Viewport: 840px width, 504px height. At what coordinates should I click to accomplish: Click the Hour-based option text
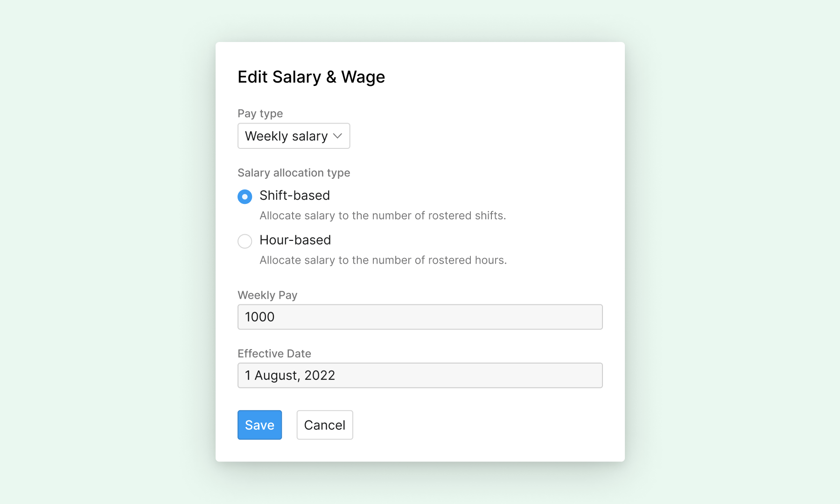(294, 240)
